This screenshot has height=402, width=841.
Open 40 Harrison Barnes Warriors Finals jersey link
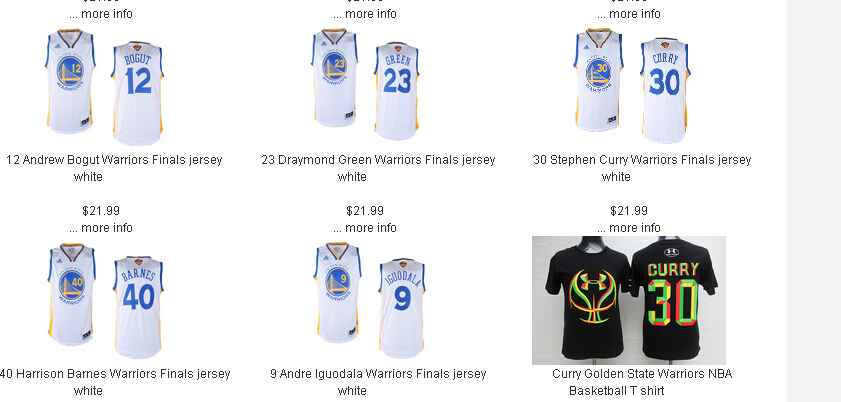point(114,382)
